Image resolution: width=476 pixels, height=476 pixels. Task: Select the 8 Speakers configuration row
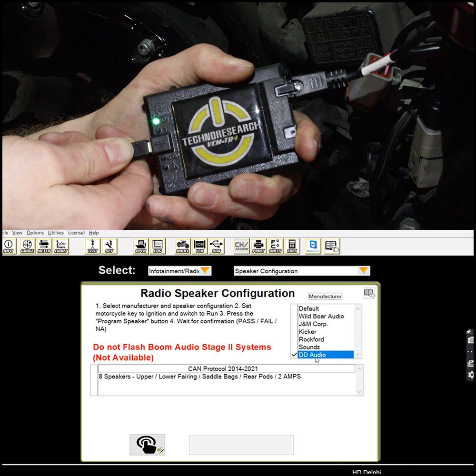(226, 377)
